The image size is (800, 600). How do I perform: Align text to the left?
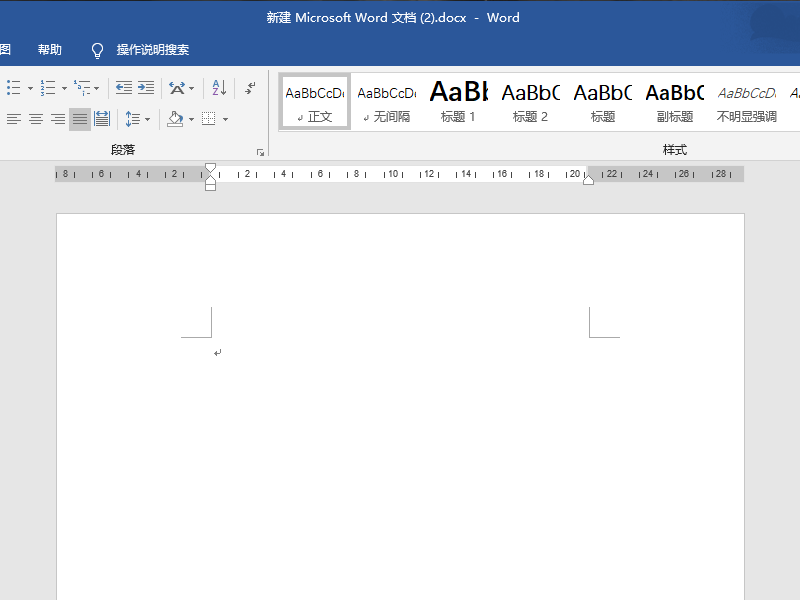(x=14, y=119)
